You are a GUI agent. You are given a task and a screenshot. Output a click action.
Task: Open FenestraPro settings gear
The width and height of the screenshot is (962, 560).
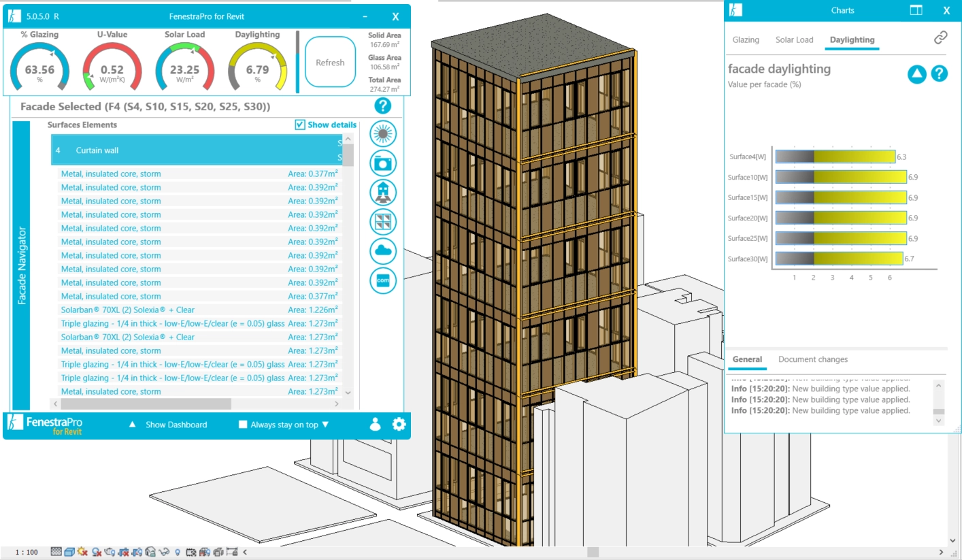tap(399, 424)
